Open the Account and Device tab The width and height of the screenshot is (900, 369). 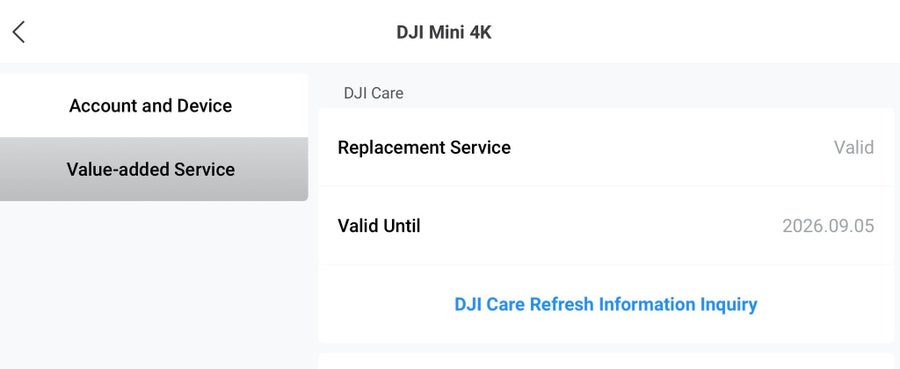coord(151,106)
